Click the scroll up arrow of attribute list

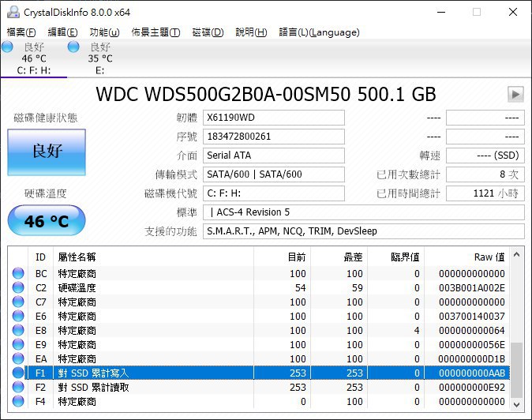[x=517, y=254]
